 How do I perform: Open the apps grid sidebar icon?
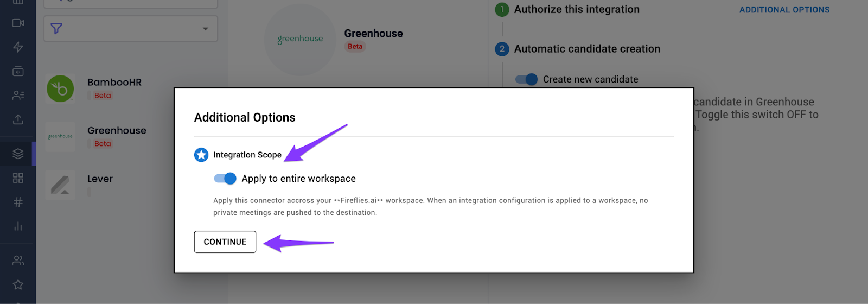18,178
